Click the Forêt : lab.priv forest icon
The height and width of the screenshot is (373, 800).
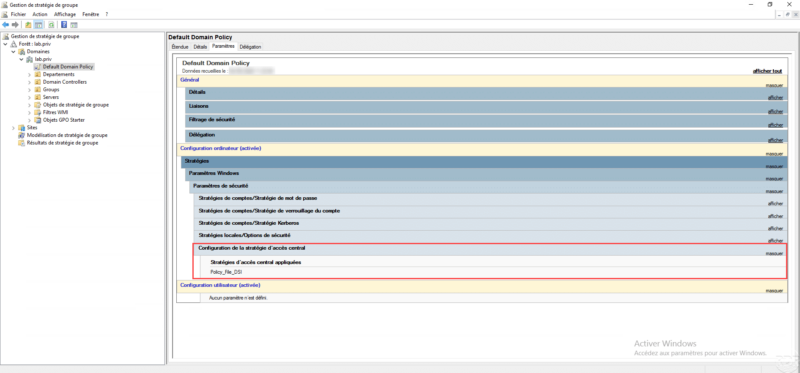click(14, 44)
